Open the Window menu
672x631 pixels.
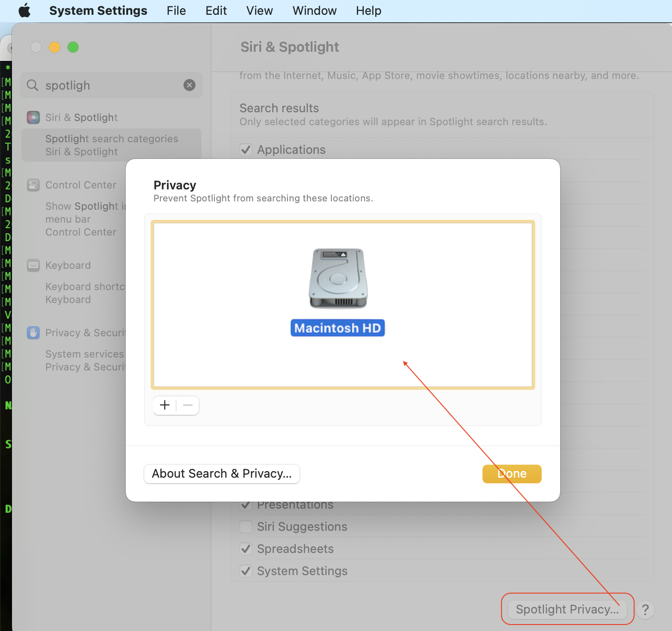tap(314, 10)
